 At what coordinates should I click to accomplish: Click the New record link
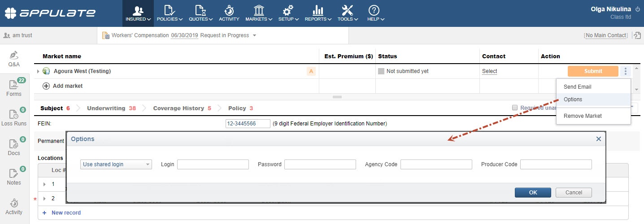[x=66, y=213]
